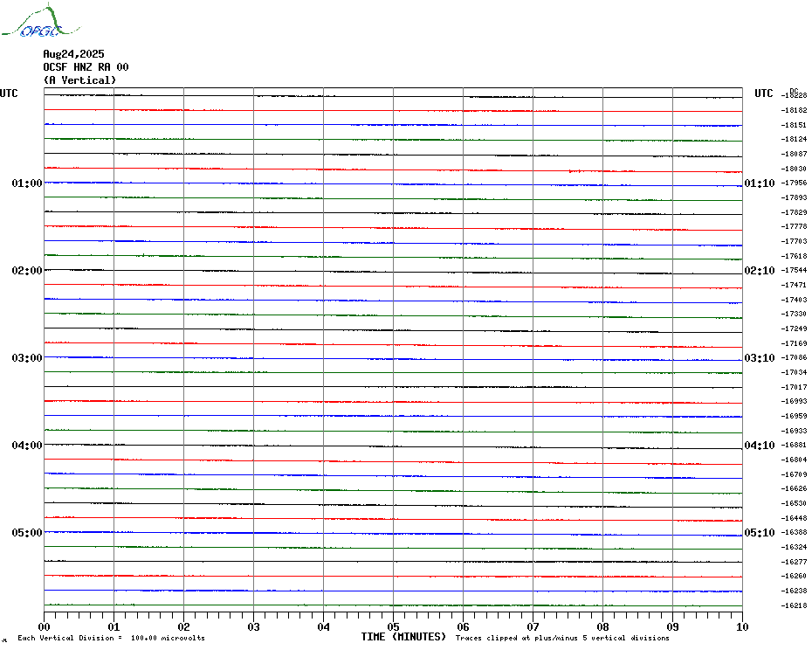812x650 pixels.
Task: Select the date text Aug24,2025
Action: 73,54
